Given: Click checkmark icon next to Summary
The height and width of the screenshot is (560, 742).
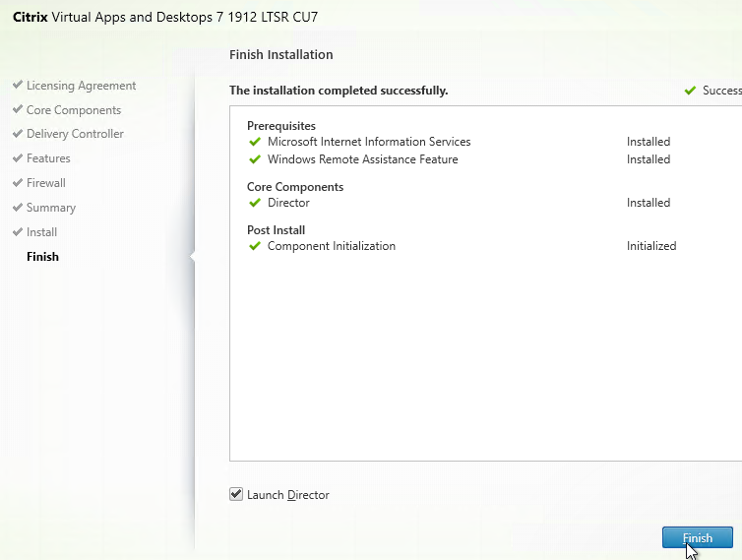Looking at the screenshot, I should (x=18, y=207).
